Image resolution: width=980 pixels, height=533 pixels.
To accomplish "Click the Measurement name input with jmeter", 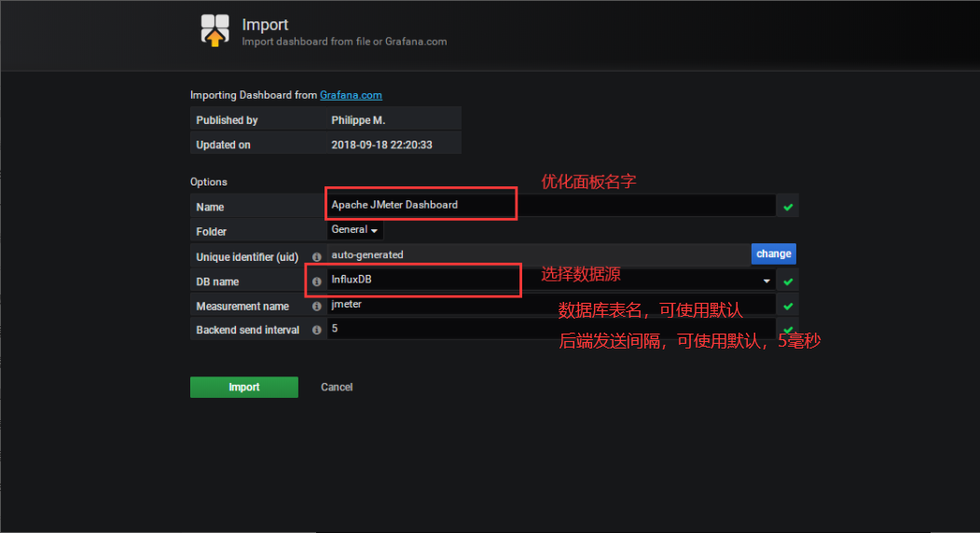I will click(x=551, y=305).
